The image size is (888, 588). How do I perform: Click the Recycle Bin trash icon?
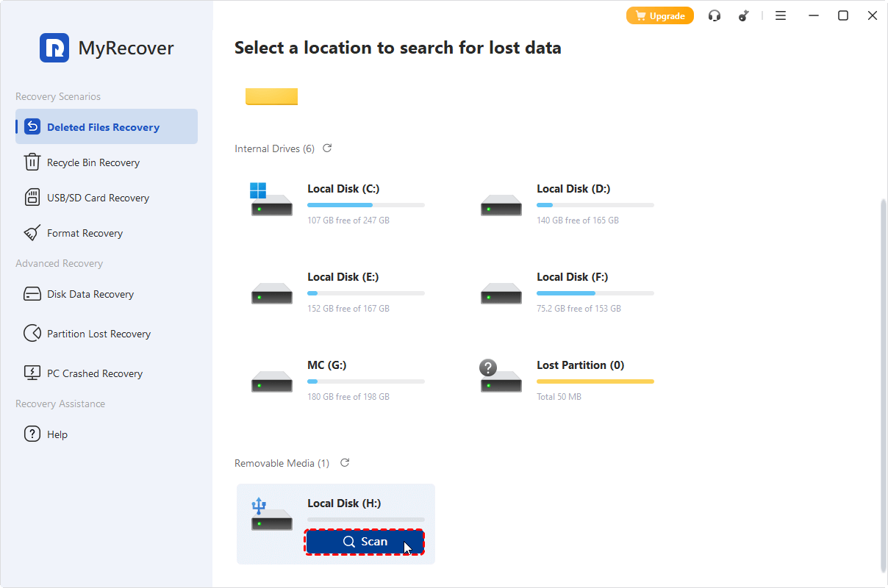(32, 162)
